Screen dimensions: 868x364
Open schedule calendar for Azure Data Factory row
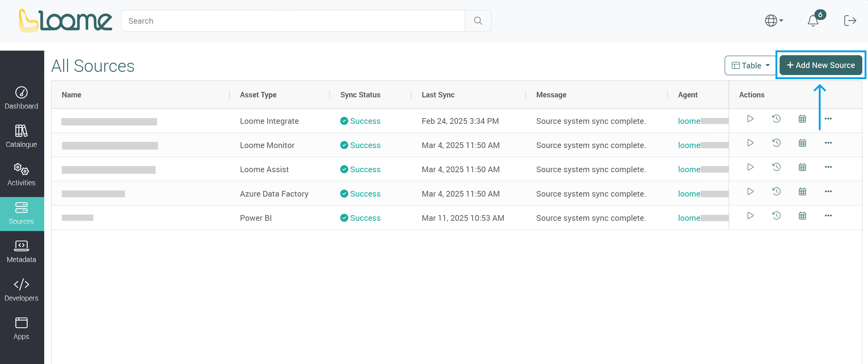click(802, 192)
